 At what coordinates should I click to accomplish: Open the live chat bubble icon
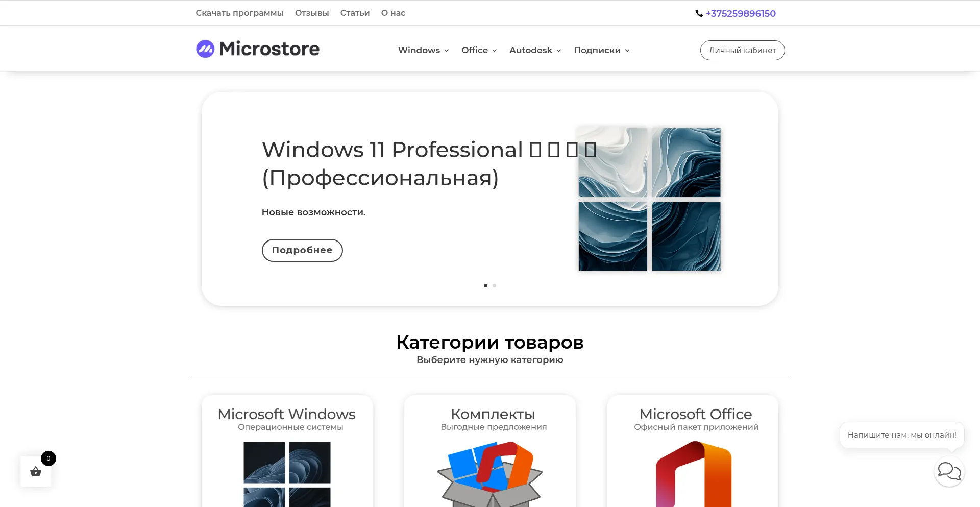(x=949, y=471)
